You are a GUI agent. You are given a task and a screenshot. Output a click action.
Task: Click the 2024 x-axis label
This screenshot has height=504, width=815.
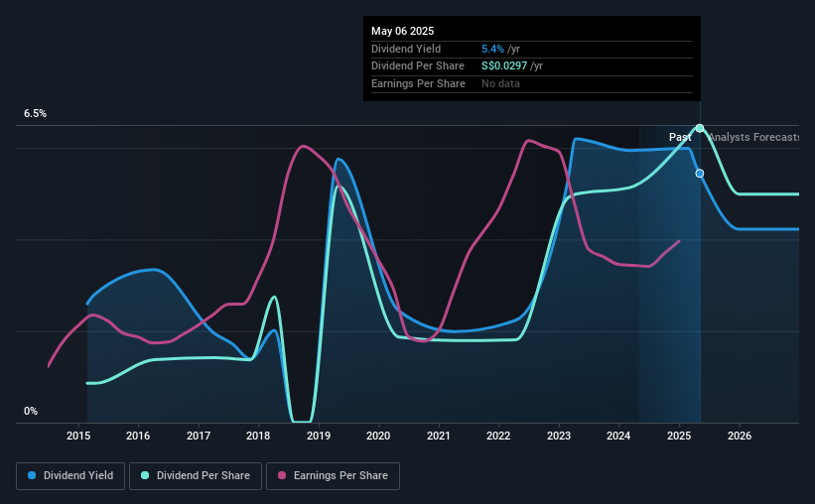click(x=618, y=436)
